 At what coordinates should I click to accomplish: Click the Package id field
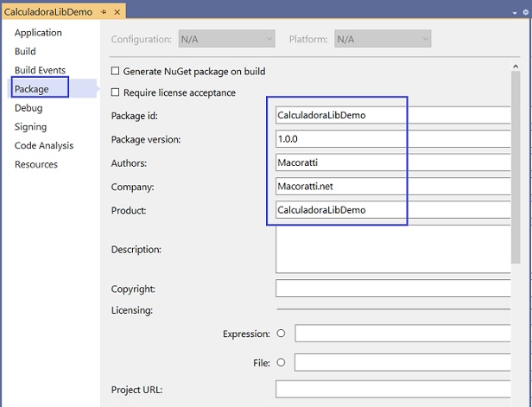(x=393, y=115)
